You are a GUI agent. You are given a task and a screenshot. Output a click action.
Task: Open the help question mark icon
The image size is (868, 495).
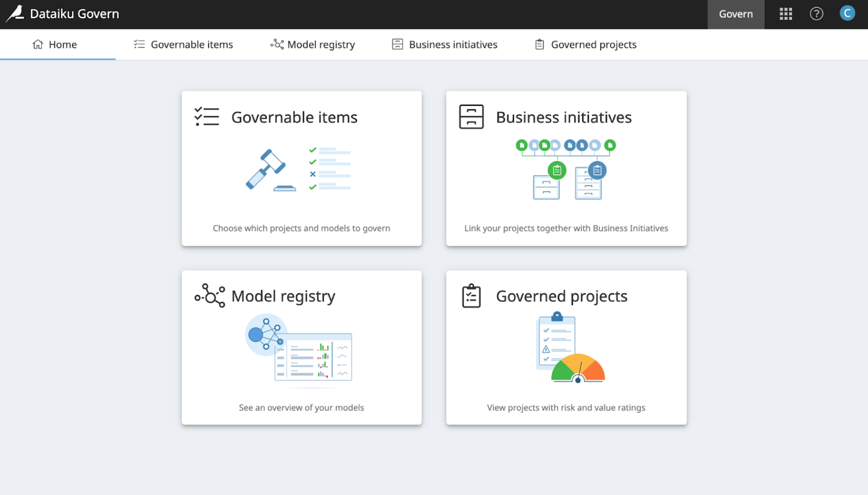click(x=816, y=14)
